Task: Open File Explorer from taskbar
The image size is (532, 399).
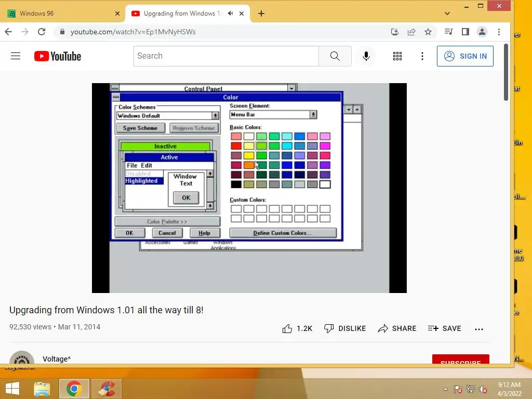Action: pyautogui.click(x=42, y=389)
